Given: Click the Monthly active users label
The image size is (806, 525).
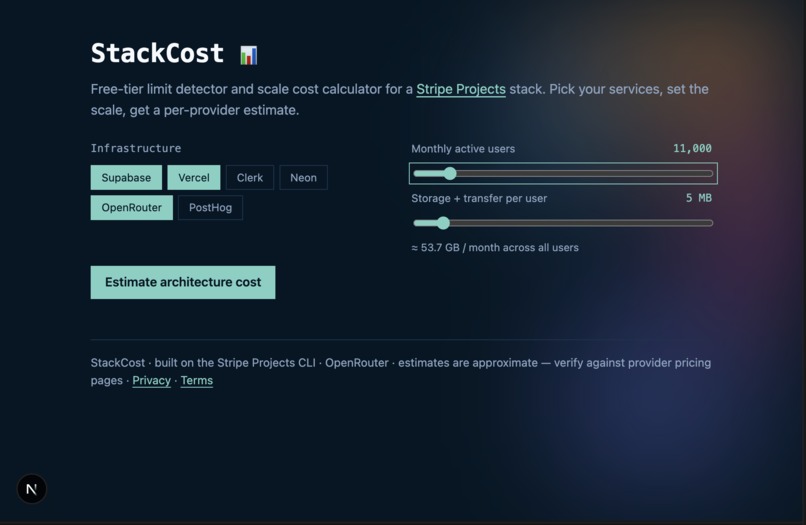Looking at the screenshot, I should [463, 149].
